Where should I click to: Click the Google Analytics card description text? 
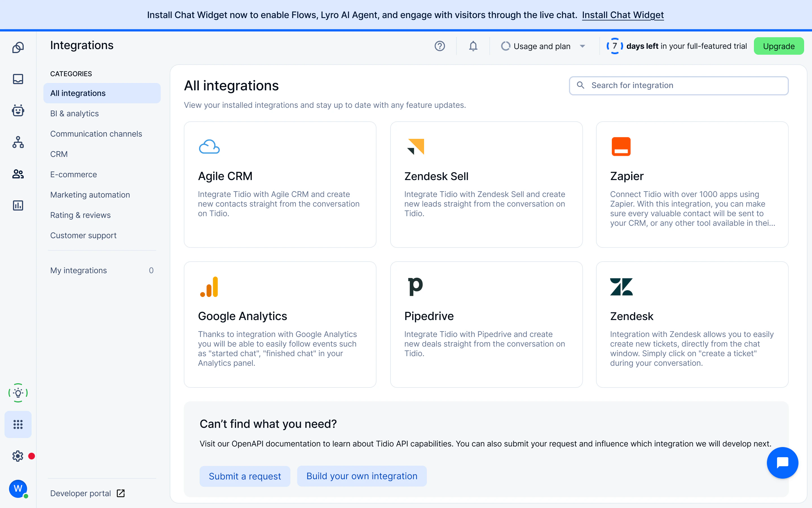tap(277, 349)
